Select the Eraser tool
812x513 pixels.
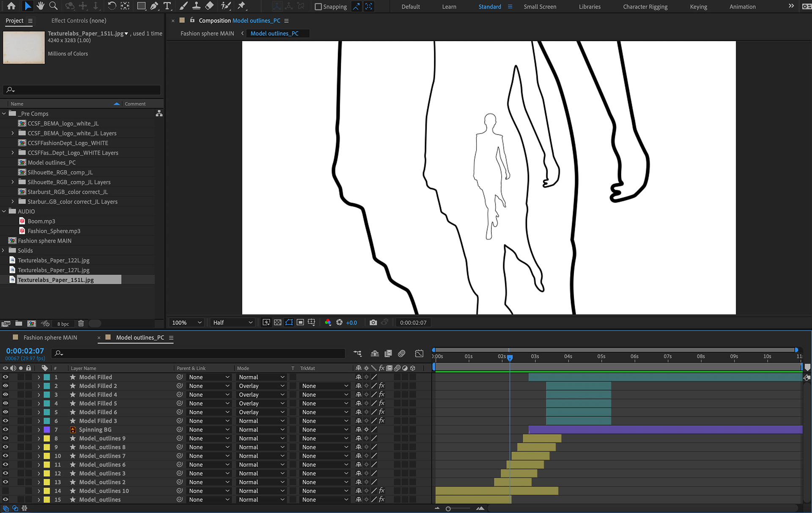209,6
